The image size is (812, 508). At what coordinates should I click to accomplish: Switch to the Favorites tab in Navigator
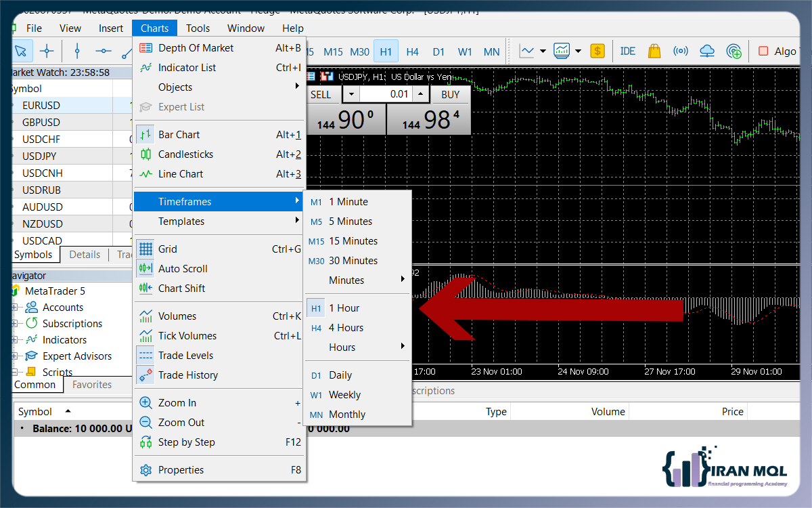(92, 385)
